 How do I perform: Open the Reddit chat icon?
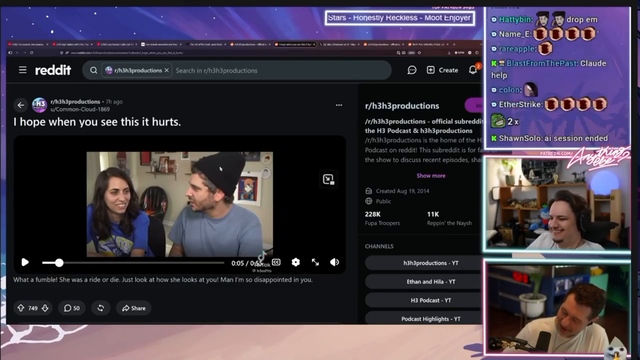[412, 70]
